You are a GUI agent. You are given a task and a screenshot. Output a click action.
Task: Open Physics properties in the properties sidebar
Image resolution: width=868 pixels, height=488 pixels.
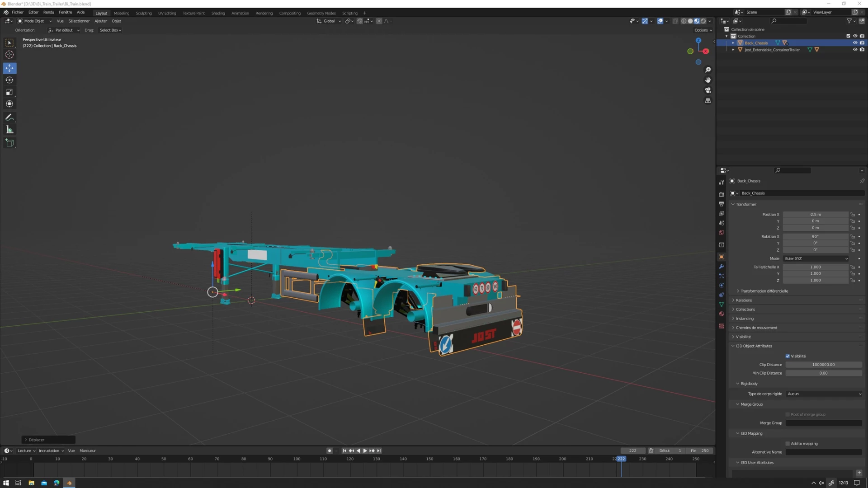(722, 286)
